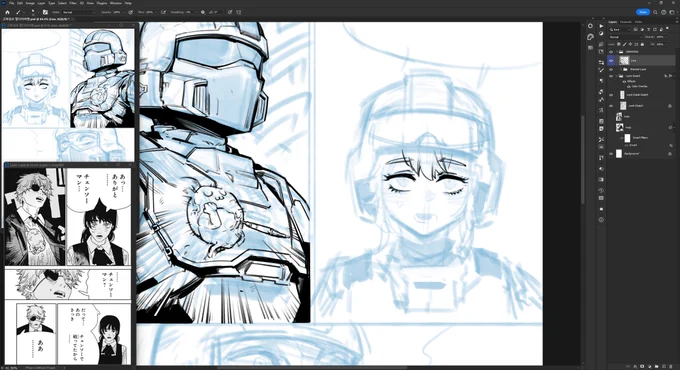Viewport: 680px width, 370px height.
Task: Filter layers by adjustment layers icon
Action: 642,29
